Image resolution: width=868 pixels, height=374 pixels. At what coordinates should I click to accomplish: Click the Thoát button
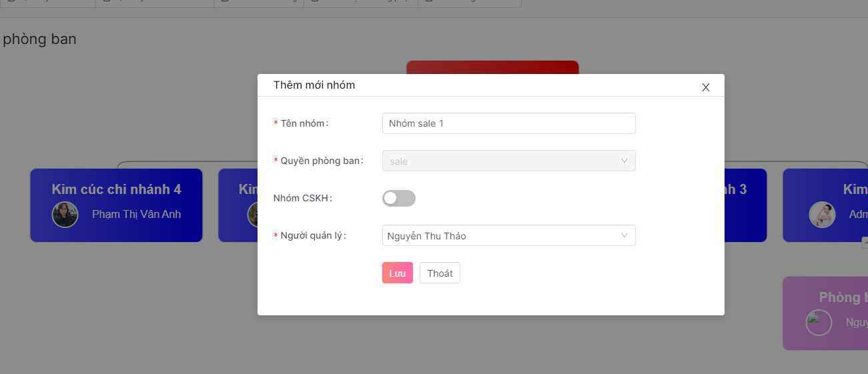[440, 273]
